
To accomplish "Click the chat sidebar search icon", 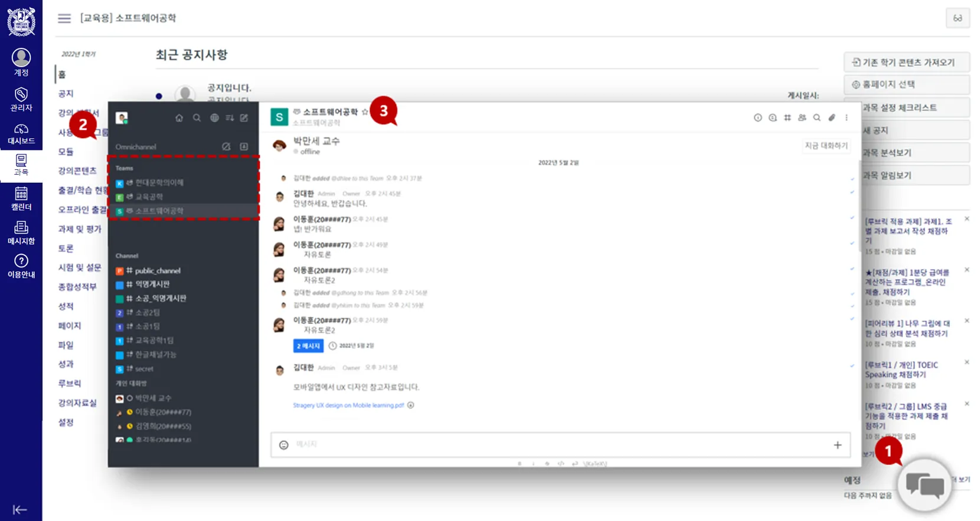I will (x=197, y=118).
